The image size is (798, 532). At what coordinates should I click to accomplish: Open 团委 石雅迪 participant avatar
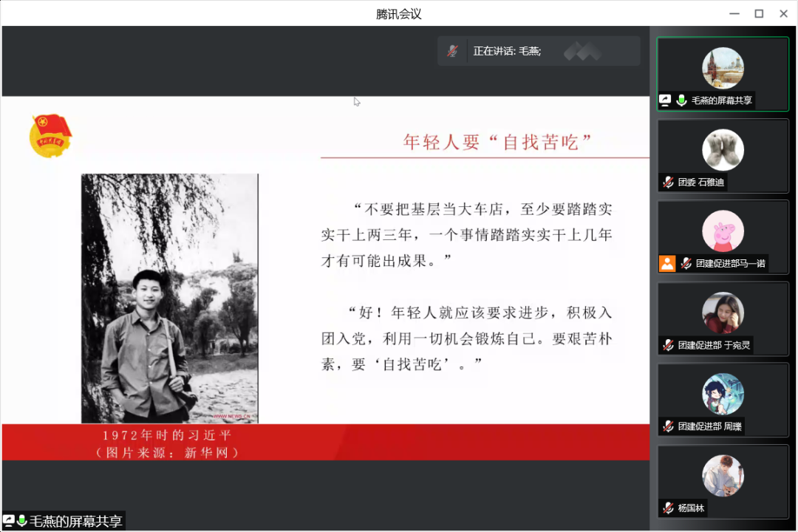pyautogui.click(x=723, y=150)
